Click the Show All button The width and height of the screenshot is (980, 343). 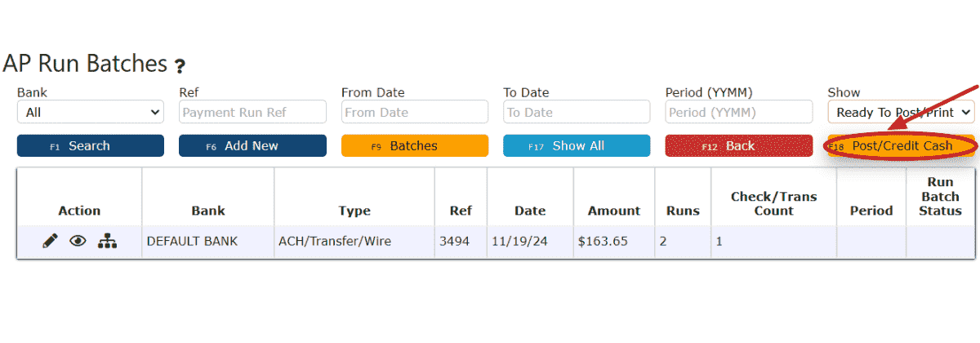coord(577,145)
